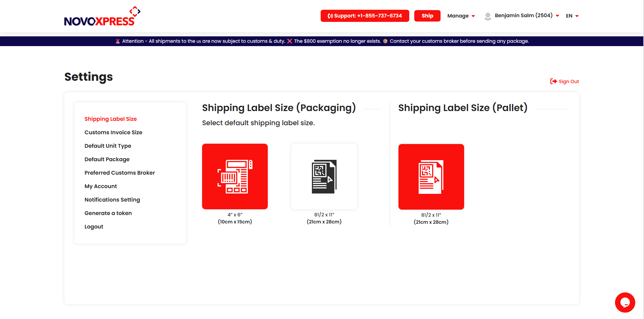Click the barcode label icon on the 4"x6" card
The width and height of the screenshot is (644, 319).
tap(235, 176)
